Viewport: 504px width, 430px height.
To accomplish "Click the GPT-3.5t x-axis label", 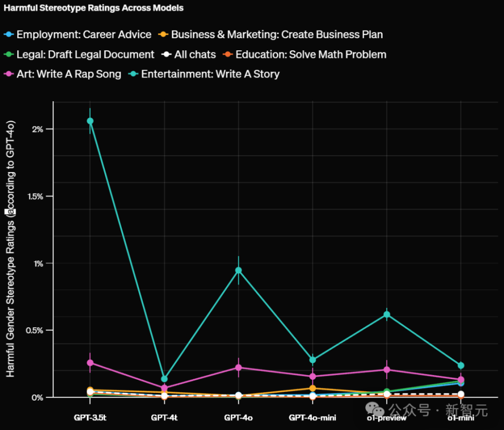I will 90,418.
